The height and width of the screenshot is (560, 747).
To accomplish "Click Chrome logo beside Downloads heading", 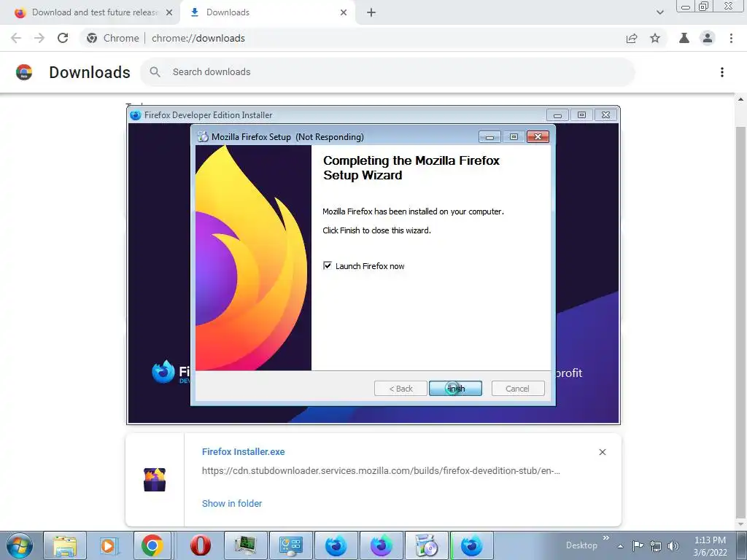I will 24,72.
